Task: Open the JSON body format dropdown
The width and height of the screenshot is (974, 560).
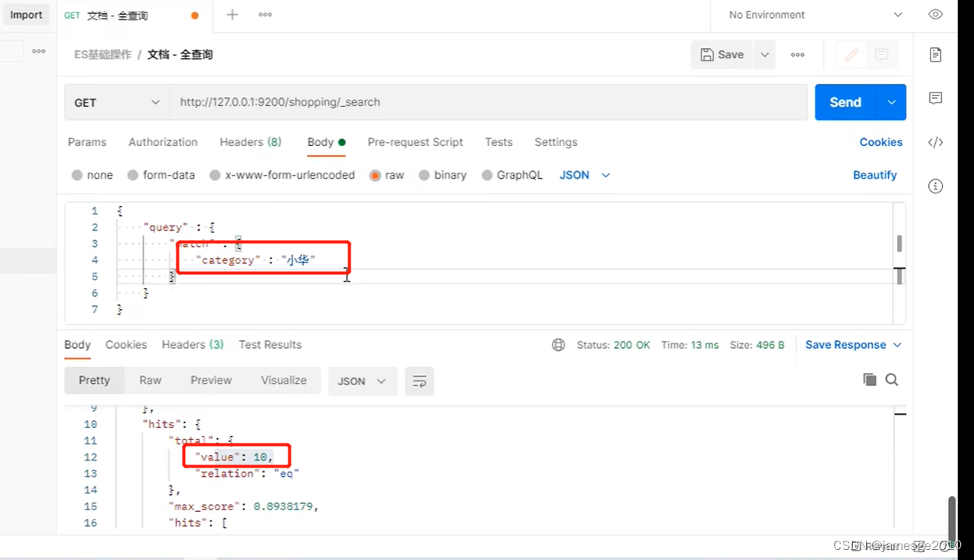Action: coord(585,176)
